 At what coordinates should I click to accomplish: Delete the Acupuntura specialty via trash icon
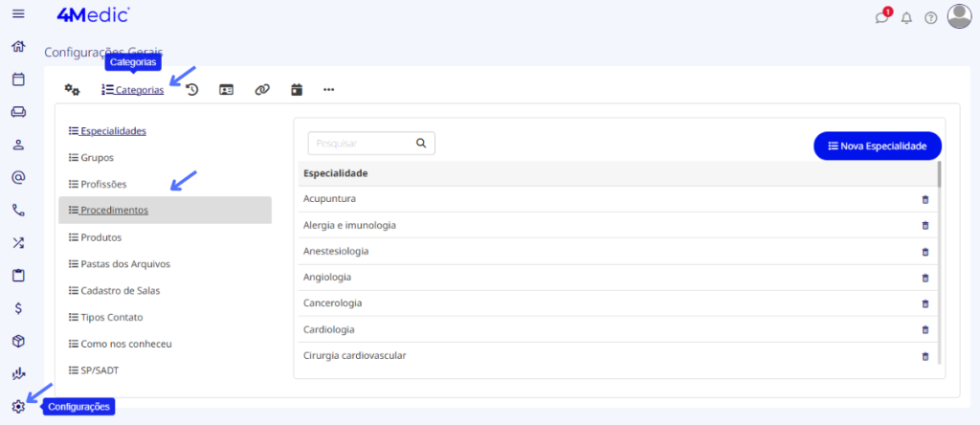[925, 199]
